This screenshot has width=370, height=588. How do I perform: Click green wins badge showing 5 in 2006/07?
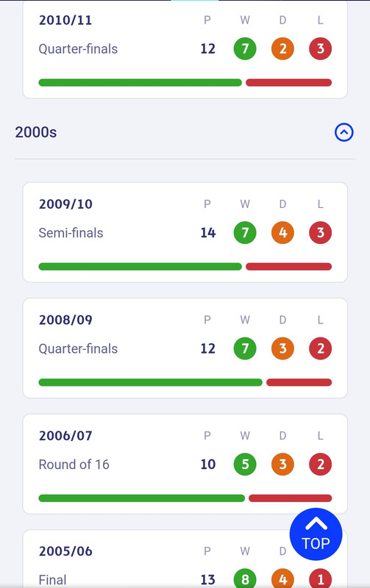245,465
